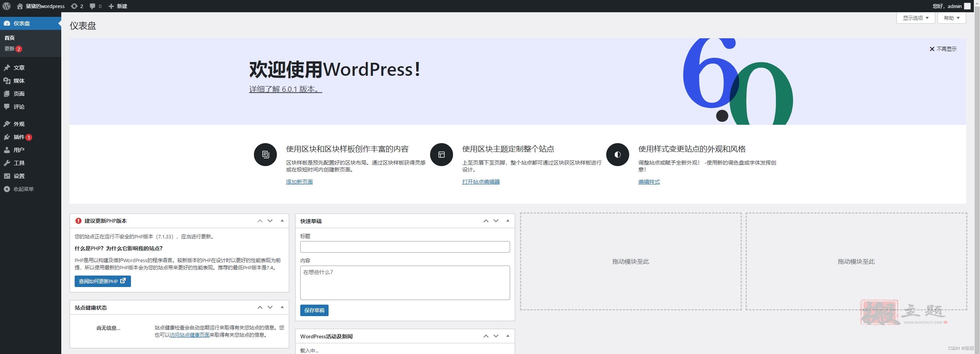Click the 载入中... text
Viewport: 980px width, 354px height.
click(x=309, y=351)
